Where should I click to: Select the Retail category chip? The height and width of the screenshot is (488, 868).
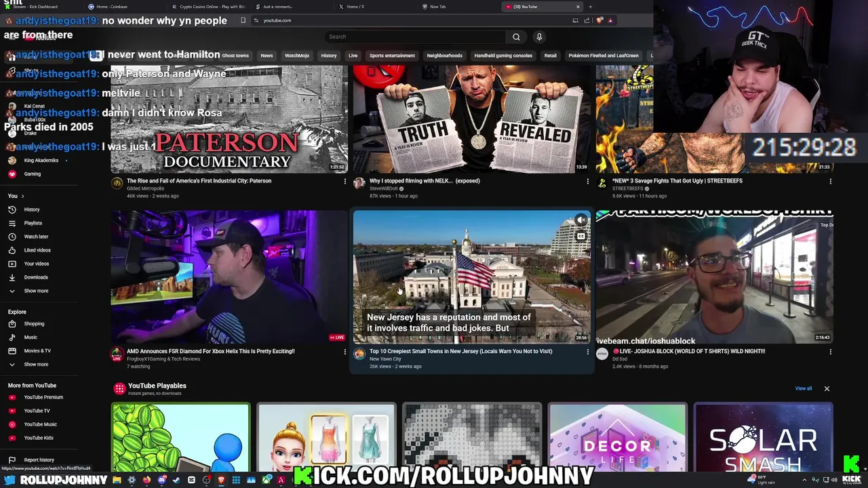[x=550, y=56]
